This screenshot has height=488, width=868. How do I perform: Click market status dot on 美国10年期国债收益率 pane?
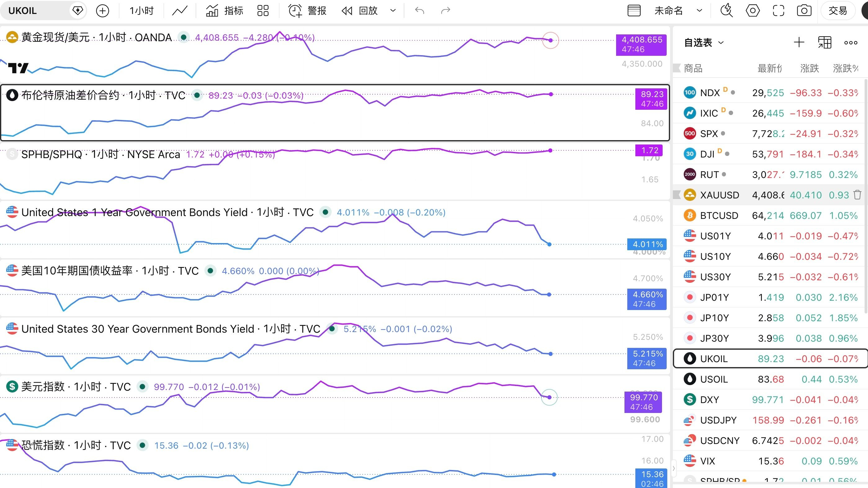(210, 270)
